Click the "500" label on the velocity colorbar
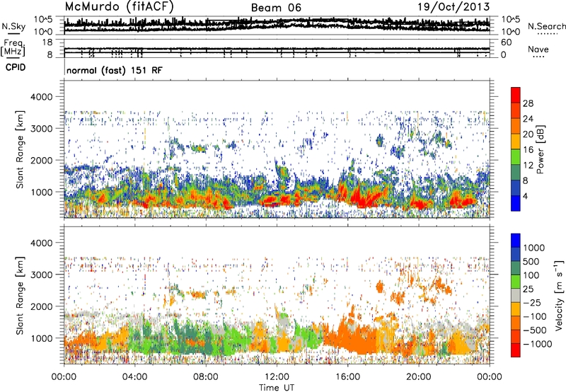This screenshot has width=566, height=392. (531, 261)
